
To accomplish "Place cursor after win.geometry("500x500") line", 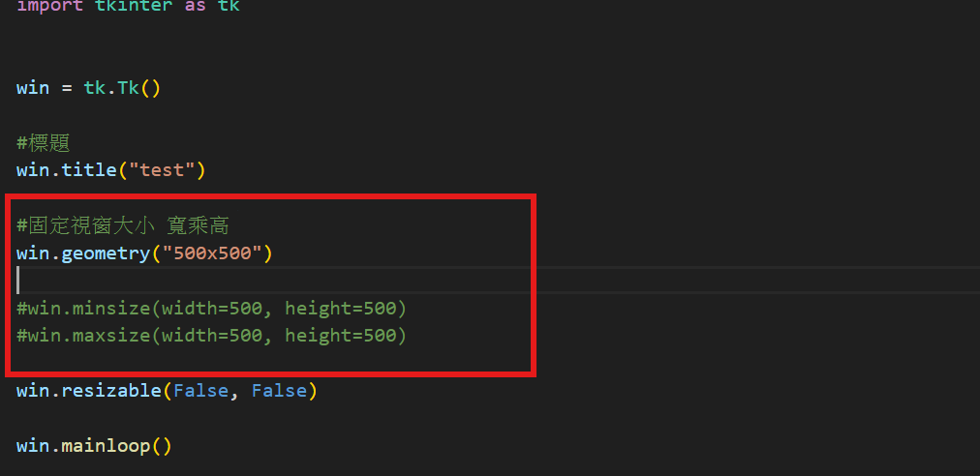I will [274, 253].
